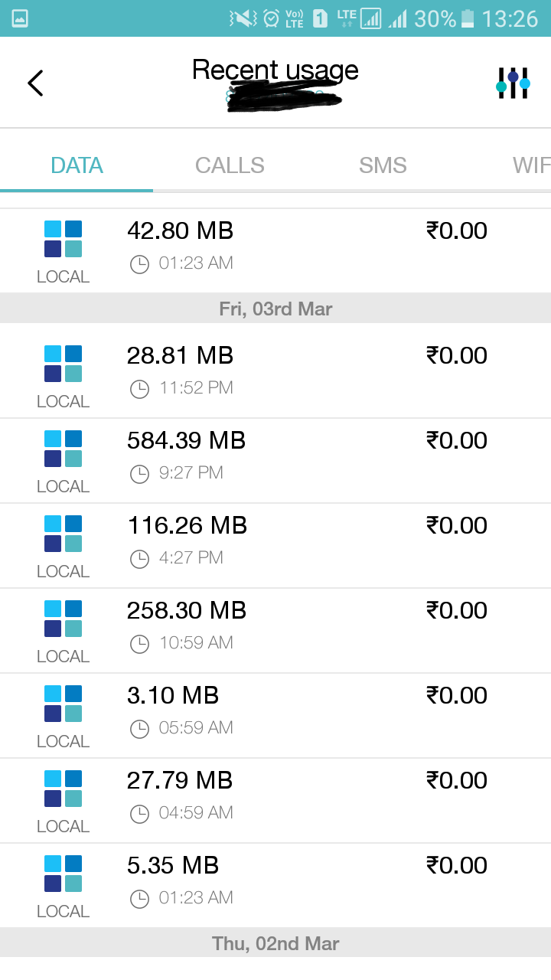
Task: Tap the local data icon for 28.81 MB
Action: pos(63,364)
